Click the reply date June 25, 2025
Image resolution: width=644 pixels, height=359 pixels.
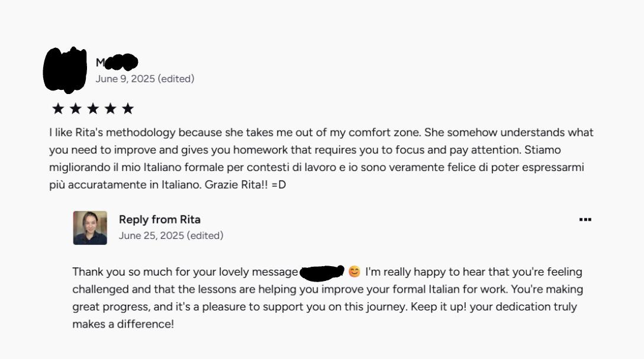151,235
